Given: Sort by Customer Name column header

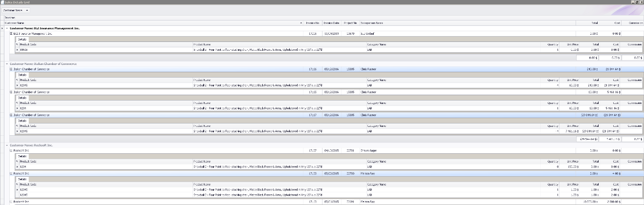Looking at the screenshot, I should 147,23.
